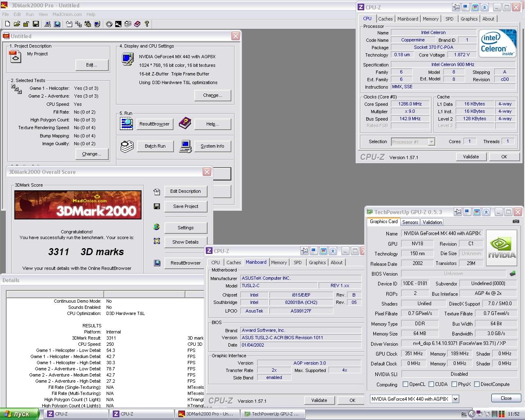Click the Edit Description clipboard toolbar icon
525x420 pixels.
pyautogui.click(x=69, y=24)
